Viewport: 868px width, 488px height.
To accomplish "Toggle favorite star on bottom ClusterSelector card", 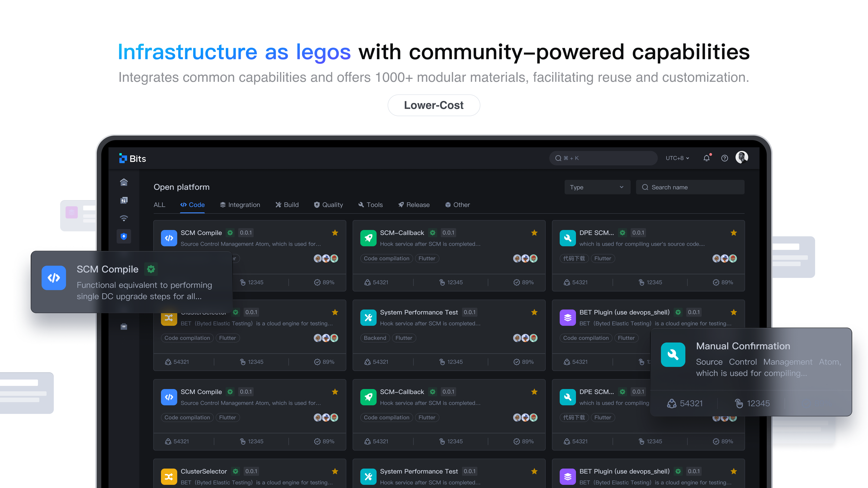I will [x=335, y=471].
